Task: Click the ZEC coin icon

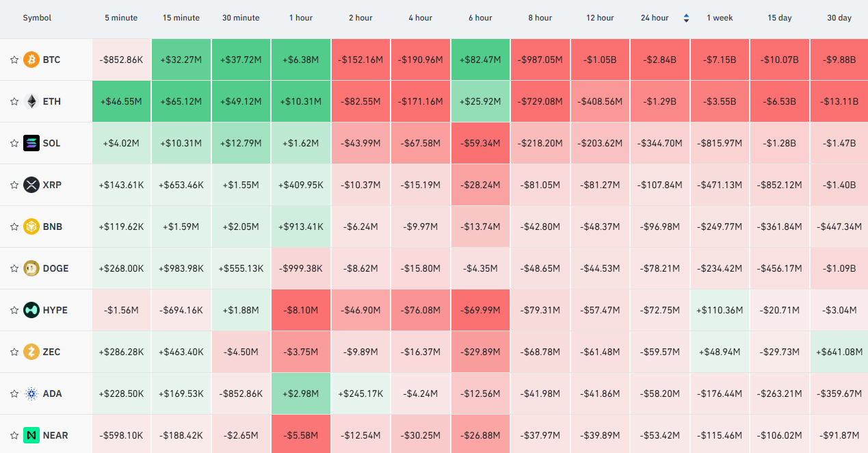Action: click(31, 352)
